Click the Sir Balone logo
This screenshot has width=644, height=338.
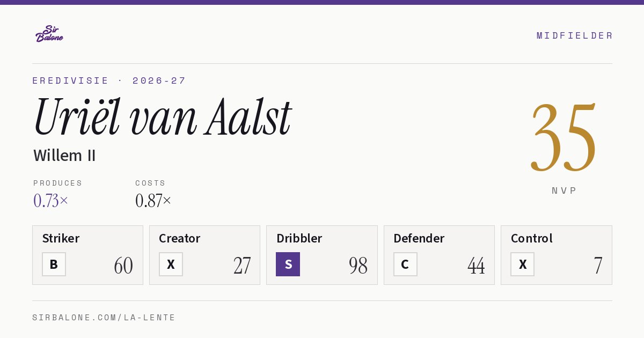tap(49, 34)
